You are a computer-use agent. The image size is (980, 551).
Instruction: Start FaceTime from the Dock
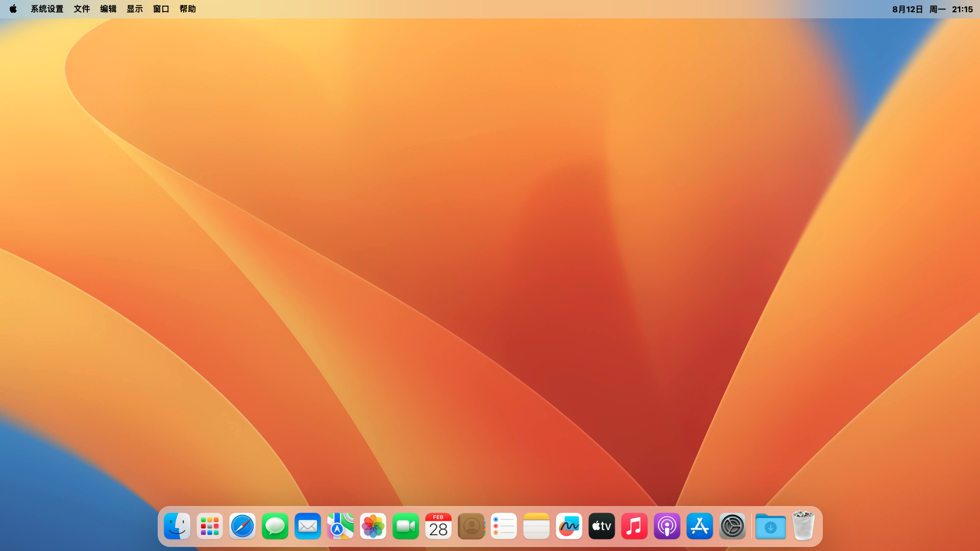click(x=406, y=526)
